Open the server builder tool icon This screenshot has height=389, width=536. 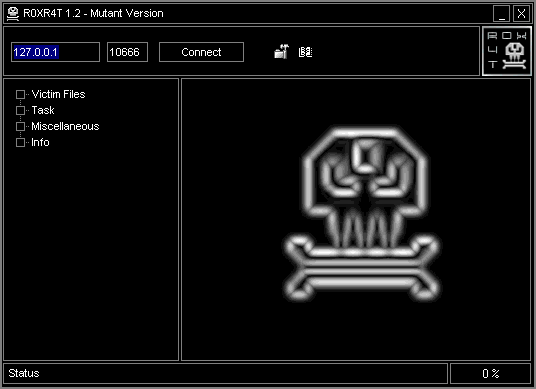coord(282,52)
